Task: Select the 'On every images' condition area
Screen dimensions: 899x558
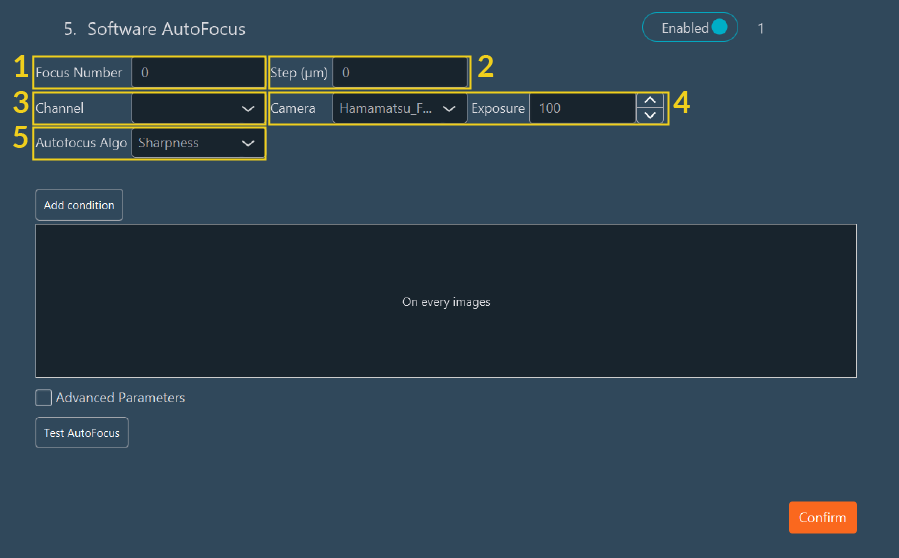Action: (446, 301)
